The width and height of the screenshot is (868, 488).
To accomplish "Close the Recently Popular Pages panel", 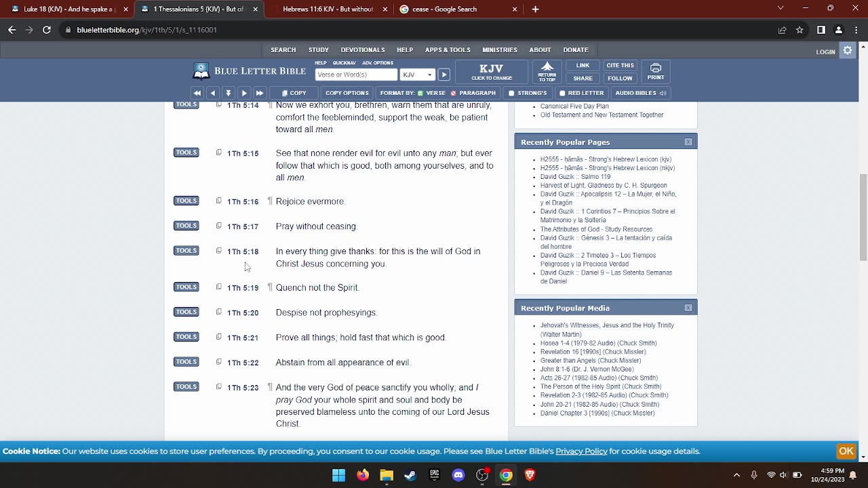I will tap(688, 142).
